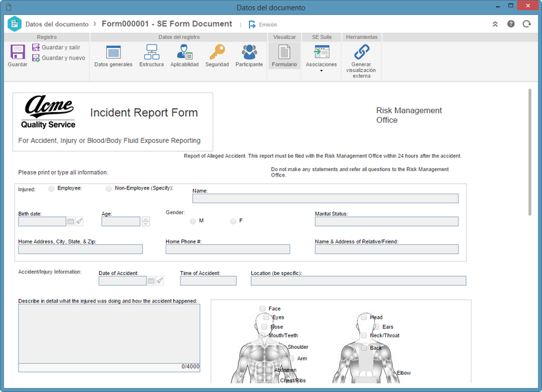Check the Arm checkbox
This screenshot has width=542, height=392.
coord(291,358)
